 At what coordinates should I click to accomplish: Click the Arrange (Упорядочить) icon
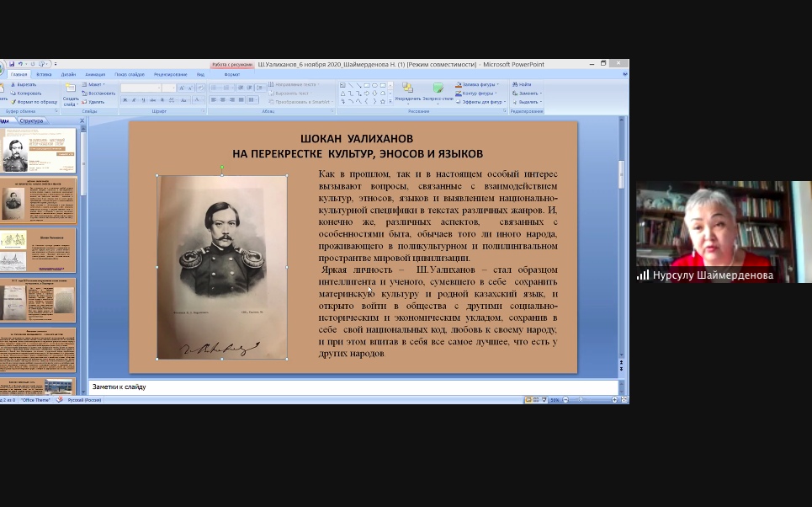point(407,91)
